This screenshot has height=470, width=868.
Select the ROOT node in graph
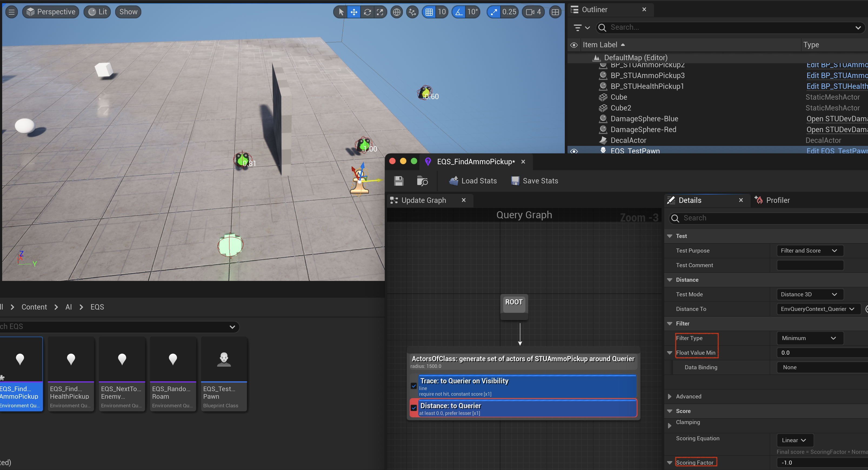pos(514,307)
